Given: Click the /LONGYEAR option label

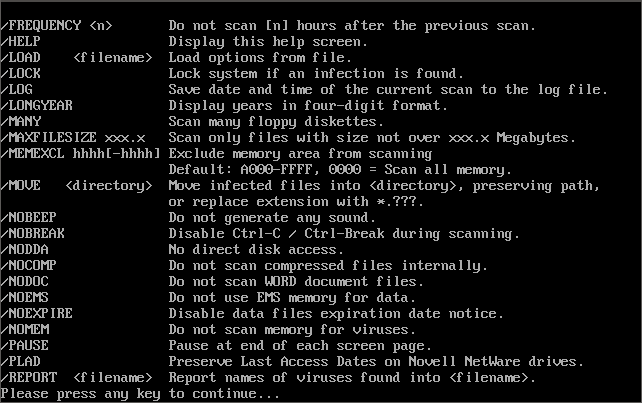Looking at the screenshot, I should (36, 105).
